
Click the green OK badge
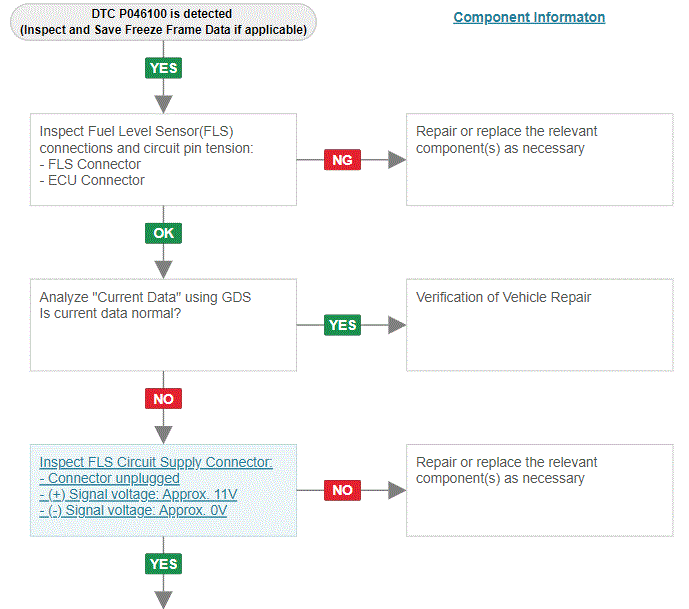pos(163,233)
